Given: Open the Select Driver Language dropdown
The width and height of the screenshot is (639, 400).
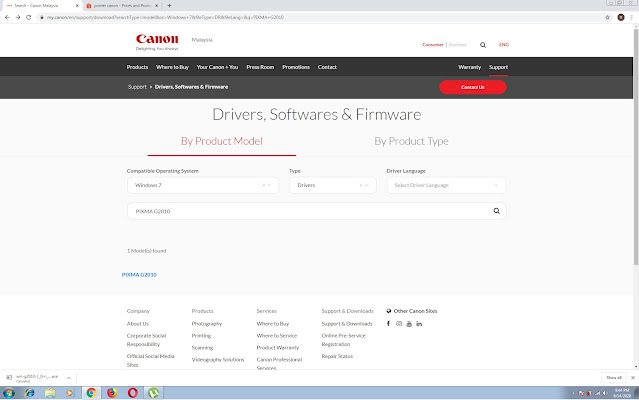Looking at the screenshot, I should [446, 185].
